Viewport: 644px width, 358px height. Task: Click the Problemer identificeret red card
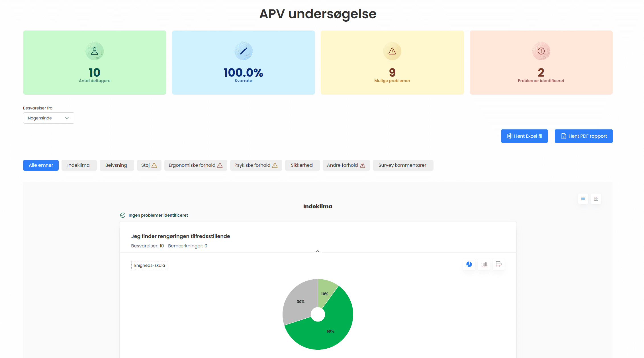coord(541,62)
